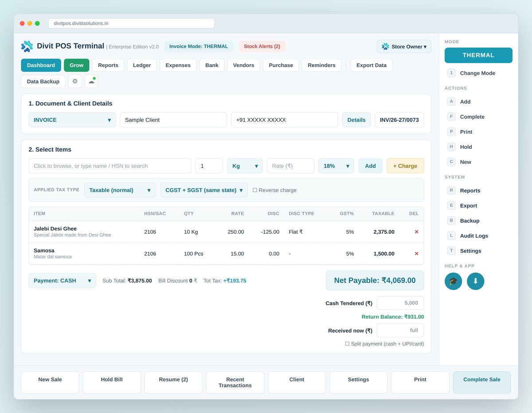
Task: Click the THERMAL mode button in sidebar
Action: tap(478, 55)
